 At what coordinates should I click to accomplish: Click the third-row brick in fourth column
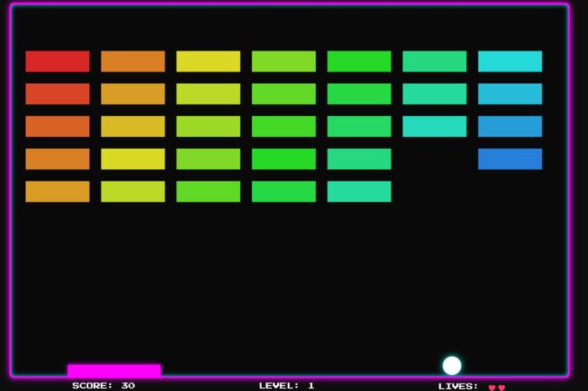click(284, 126)
